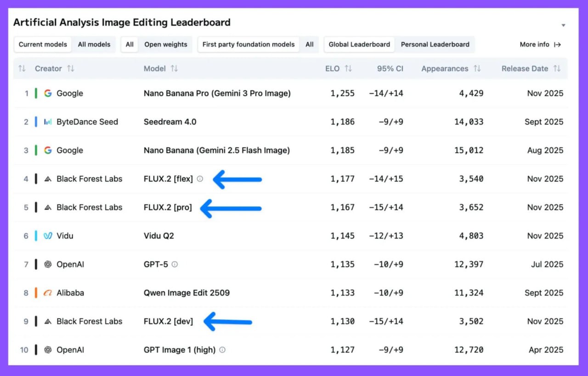Sort the table by ELO arrows icon
The height and width of the screenshot is (376, 588).
pyautogui.click(x=348, y=68)
